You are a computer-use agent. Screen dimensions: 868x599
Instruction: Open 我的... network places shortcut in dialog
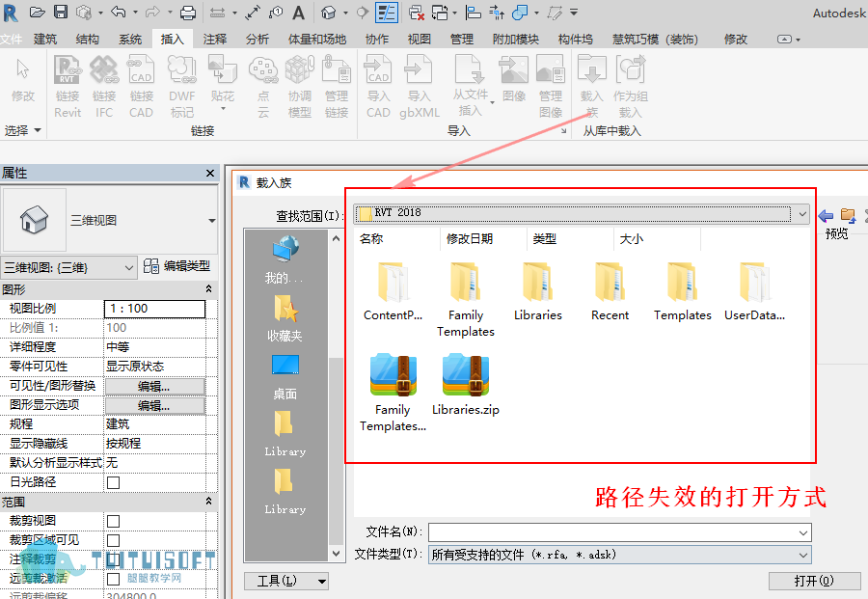(x=285, y=259)
